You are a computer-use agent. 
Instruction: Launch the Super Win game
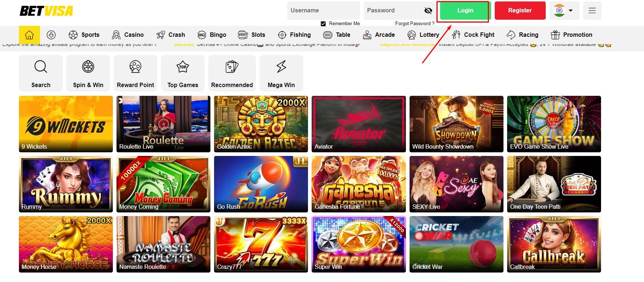359,244
